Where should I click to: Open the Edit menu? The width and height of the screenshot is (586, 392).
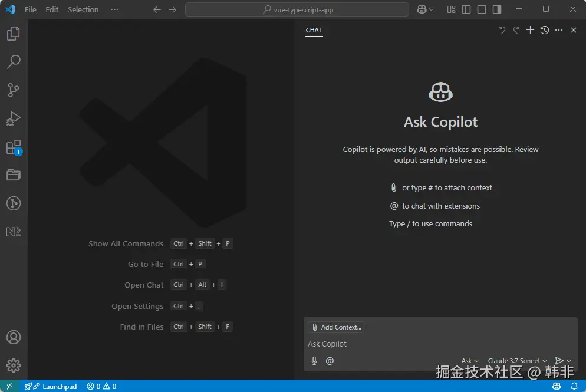pos(52,9)
